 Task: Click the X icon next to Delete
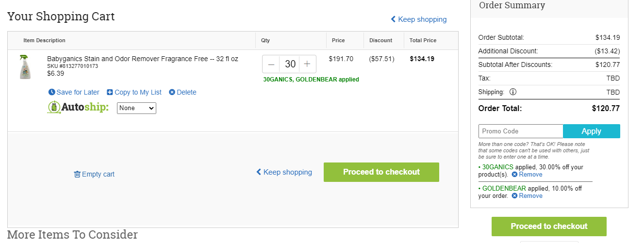coord(172,92)
